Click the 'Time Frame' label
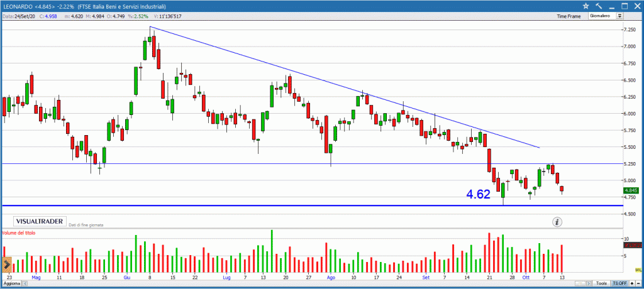The image size is (644, 289). click(569, 16)
